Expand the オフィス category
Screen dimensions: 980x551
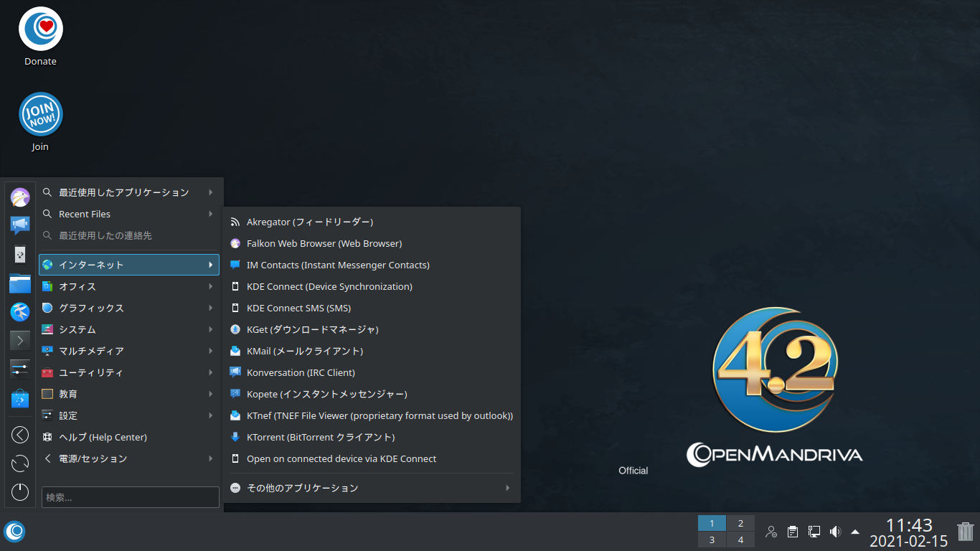click(129, 286)
